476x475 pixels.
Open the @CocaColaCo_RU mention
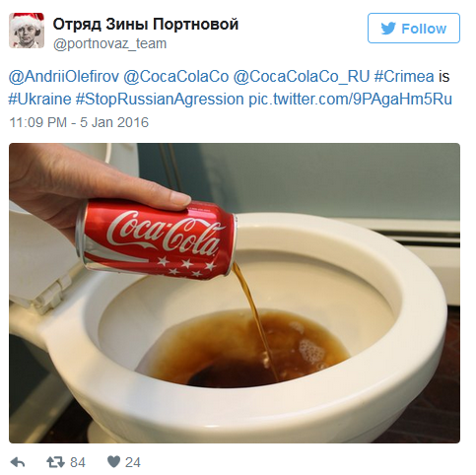pos(302,77)
